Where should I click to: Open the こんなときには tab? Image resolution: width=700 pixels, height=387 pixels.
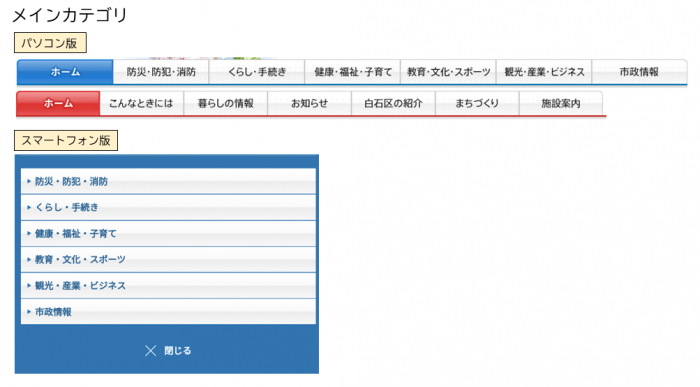coord(142,104)
